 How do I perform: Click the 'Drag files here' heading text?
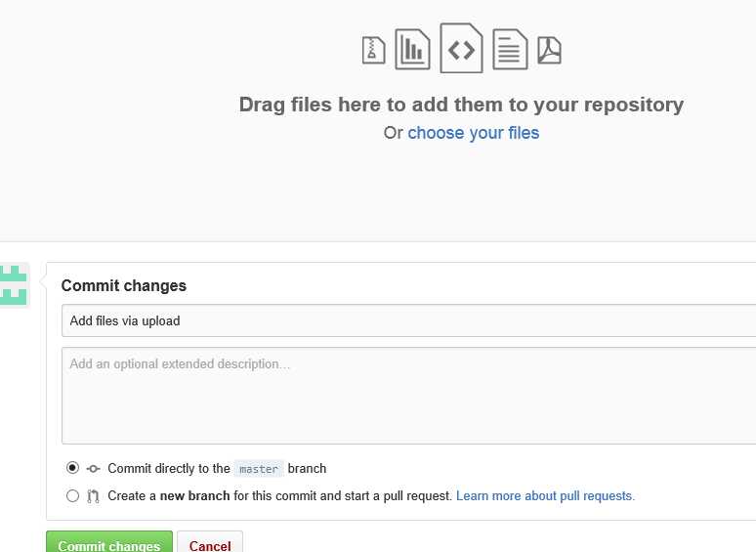click(x=461, y=105)
